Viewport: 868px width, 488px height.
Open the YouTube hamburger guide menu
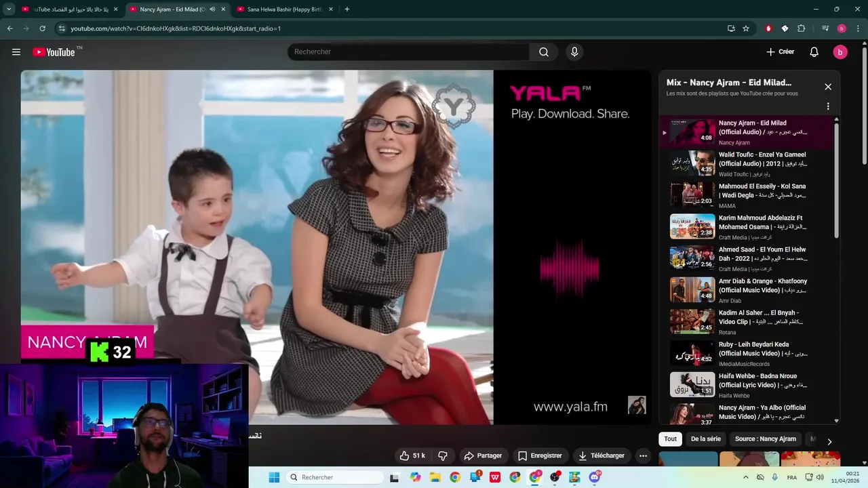[x=16, y=52]
